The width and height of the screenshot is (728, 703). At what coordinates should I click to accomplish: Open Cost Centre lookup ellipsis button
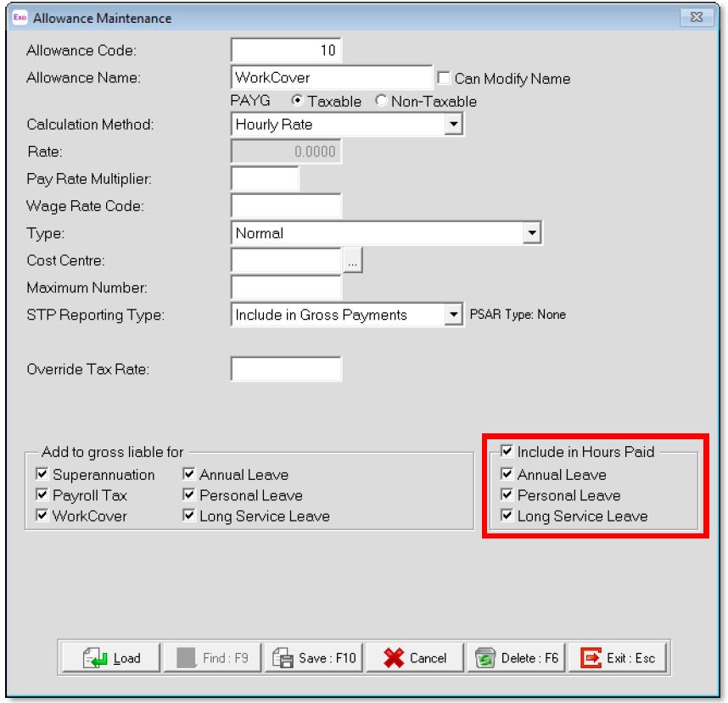[353, 262]
